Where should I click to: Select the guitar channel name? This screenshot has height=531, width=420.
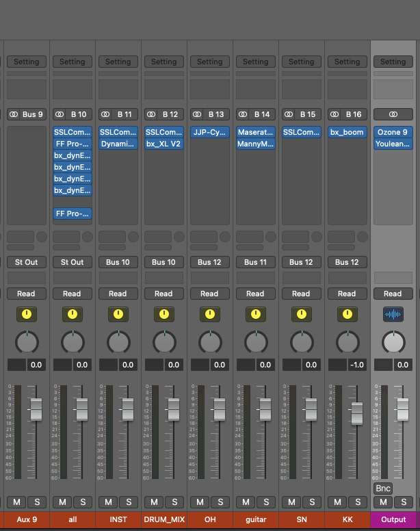tap(256, 519)
